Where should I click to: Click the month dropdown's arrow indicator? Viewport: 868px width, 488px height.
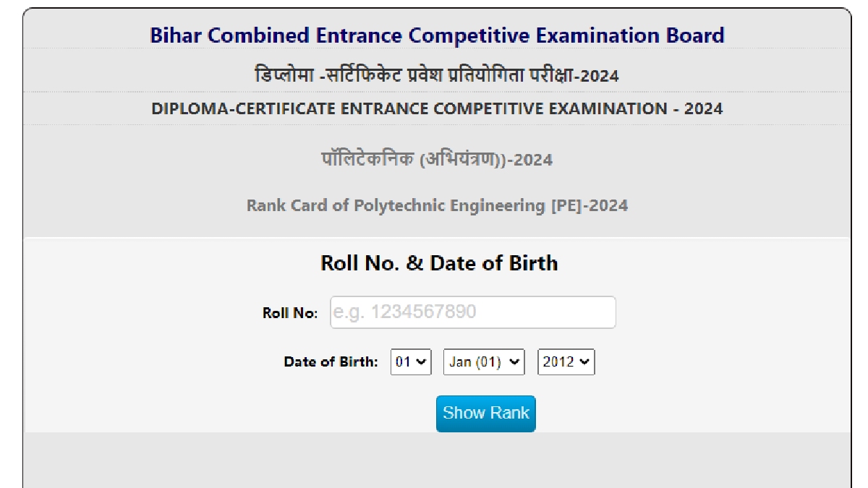point(514,361)
